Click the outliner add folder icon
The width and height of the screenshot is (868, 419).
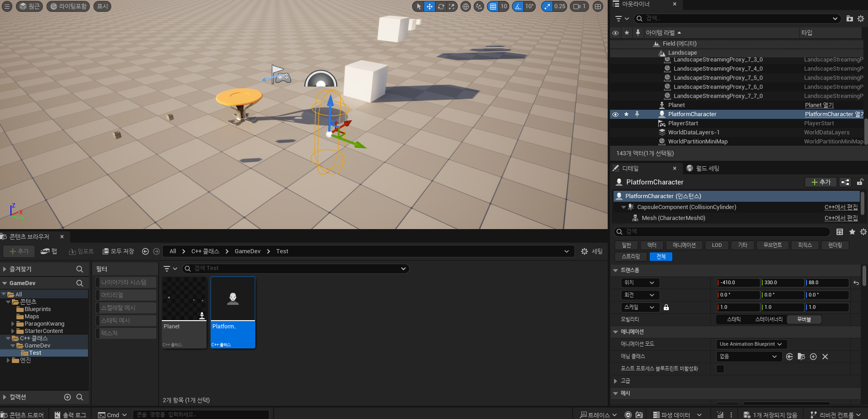[849, 19]
